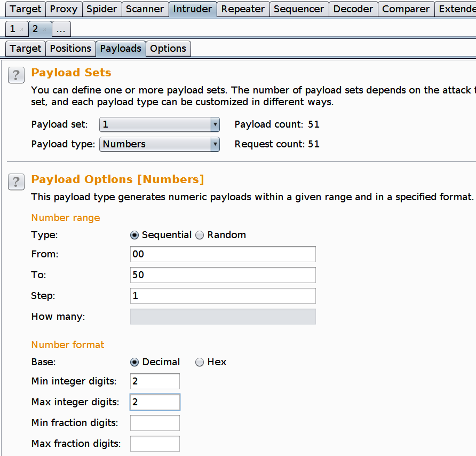Close Intruder attack tab 1
The width and height of the screenshot is (476, 456).
point(21,29)
